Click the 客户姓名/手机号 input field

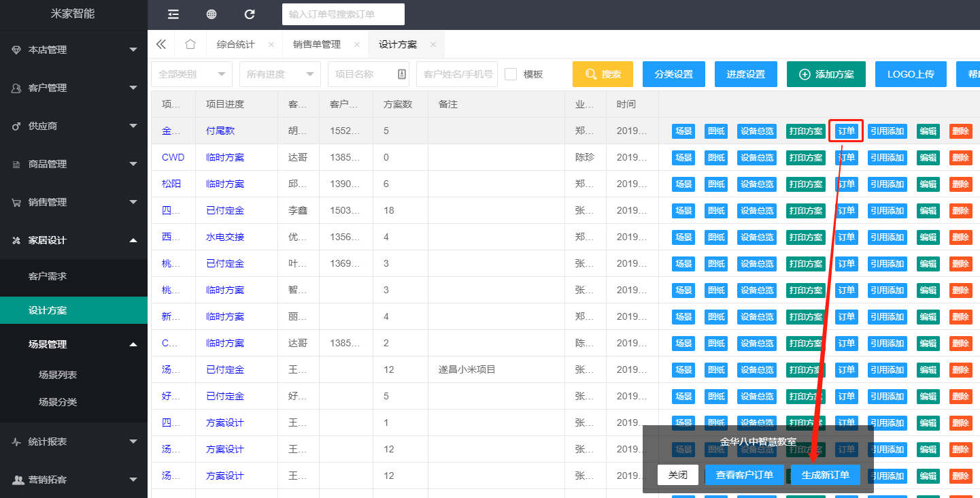click(457, 74)
